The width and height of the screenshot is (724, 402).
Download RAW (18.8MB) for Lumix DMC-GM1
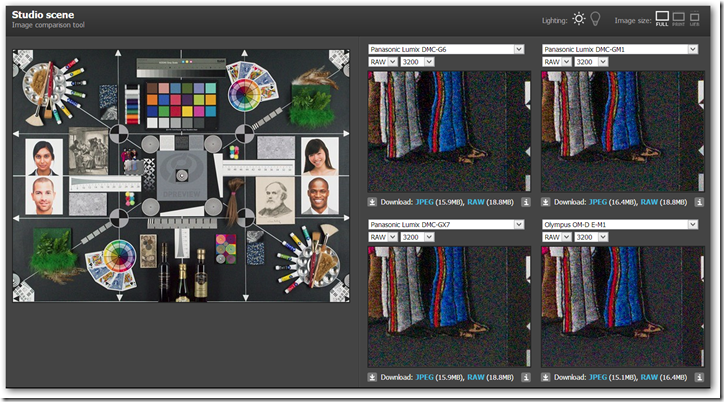click(x=649, y=202)
